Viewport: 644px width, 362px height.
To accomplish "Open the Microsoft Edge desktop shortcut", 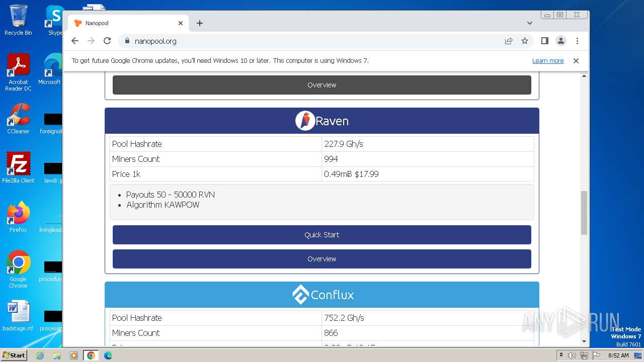I will (50, 69).
